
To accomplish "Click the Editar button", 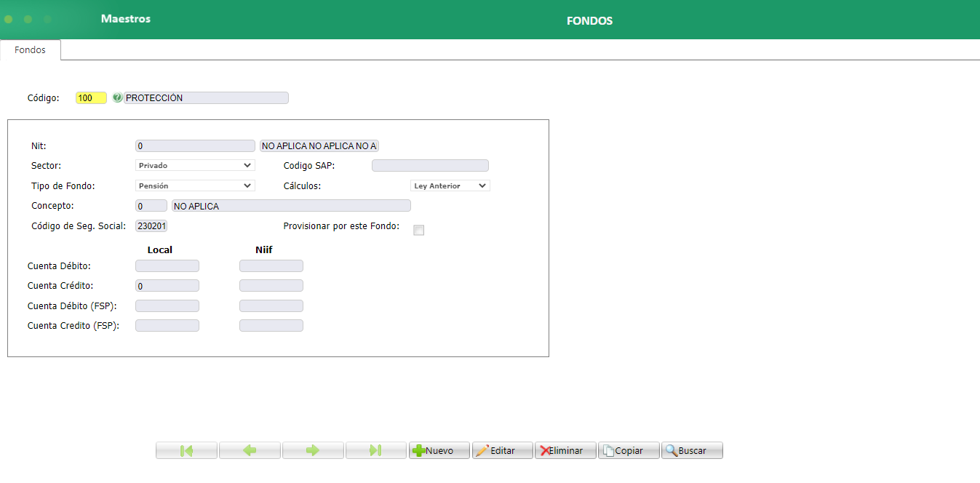I will click(503, 450).
